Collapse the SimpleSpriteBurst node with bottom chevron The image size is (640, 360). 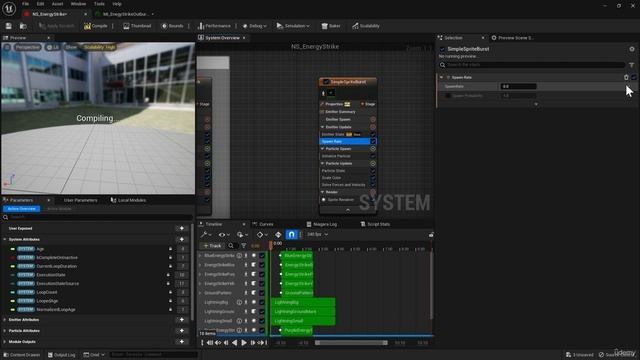tap(348, 210)
